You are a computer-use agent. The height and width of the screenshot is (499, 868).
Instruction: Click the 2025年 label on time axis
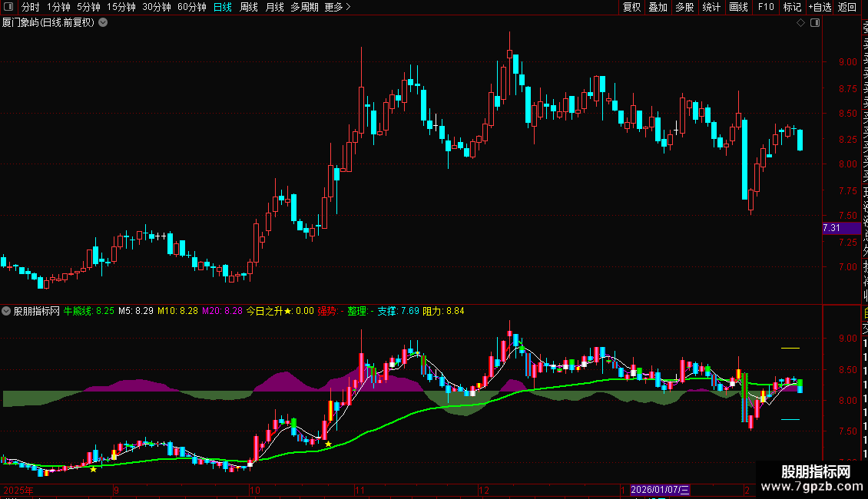(18, 490)
